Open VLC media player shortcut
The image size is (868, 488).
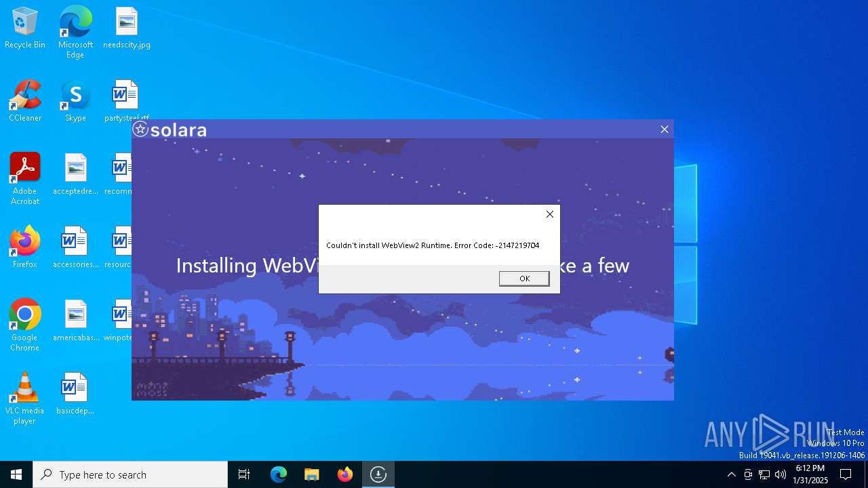[x=25, y=399]
